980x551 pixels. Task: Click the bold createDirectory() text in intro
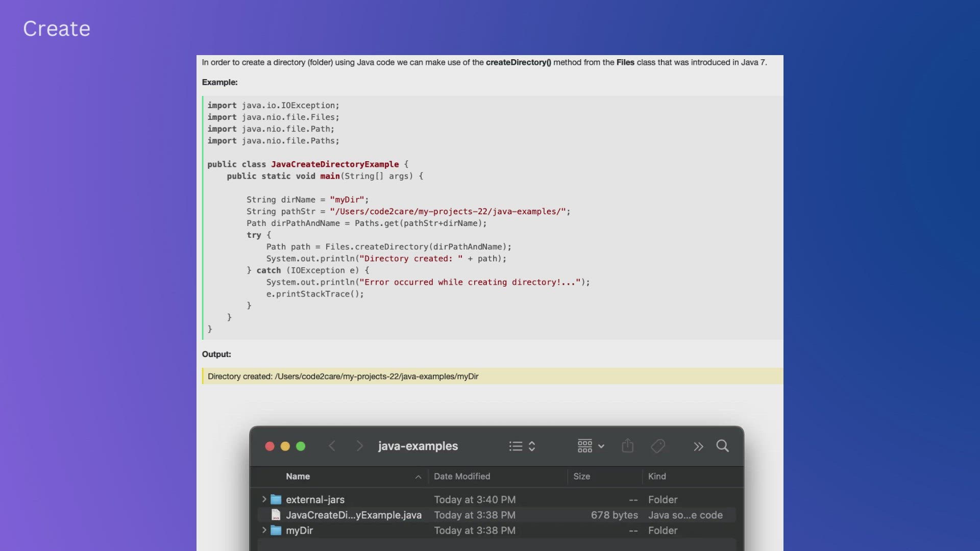pos(518,62)
